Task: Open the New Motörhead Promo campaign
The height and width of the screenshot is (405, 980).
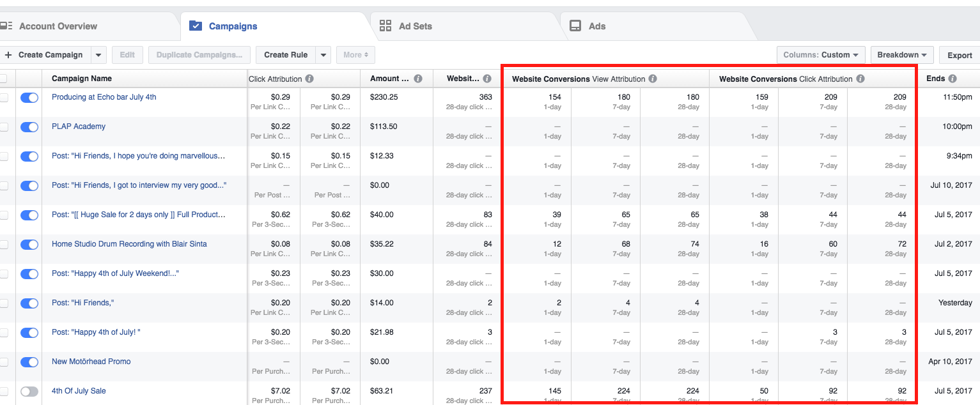Action: [x=91, y=362]
